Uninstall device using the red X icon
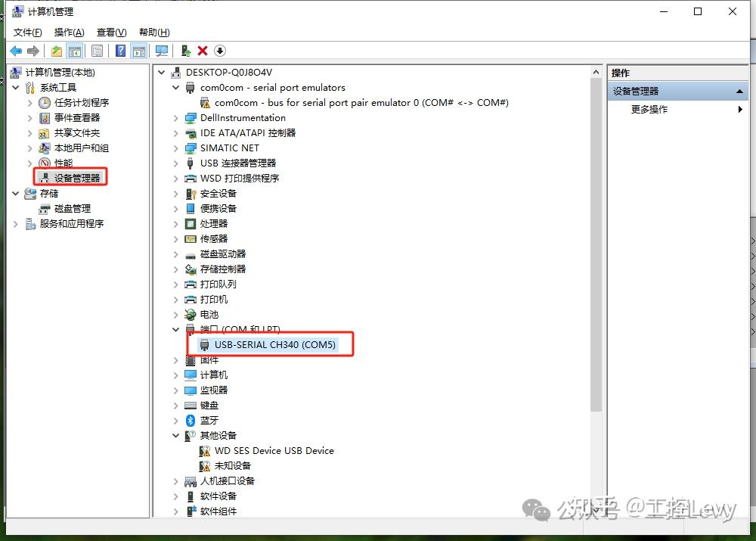Viewport: 756px width, 541px height. click(202, 50)
